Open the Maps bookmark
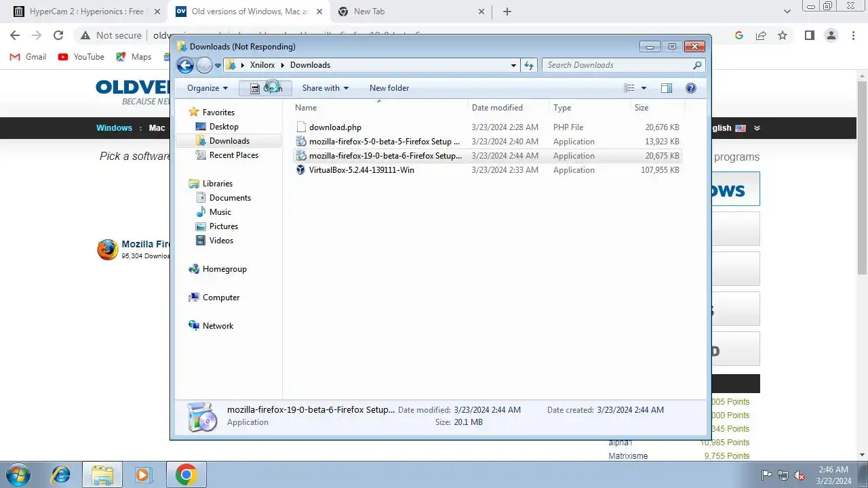This screenshot has height=488, width=868. 134,57
